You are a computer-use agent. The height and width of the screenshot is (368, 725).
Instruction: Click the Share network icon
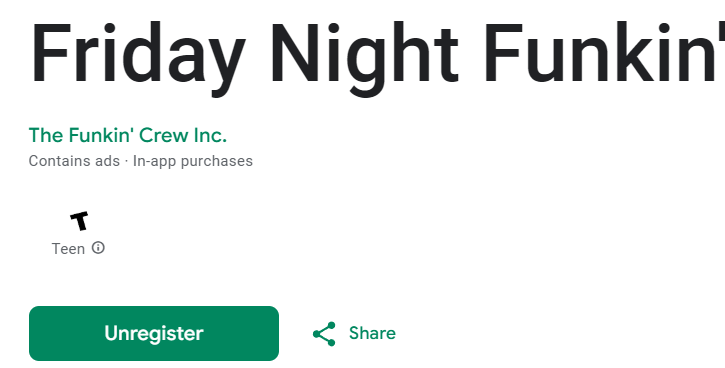click(x=324, y=334)
